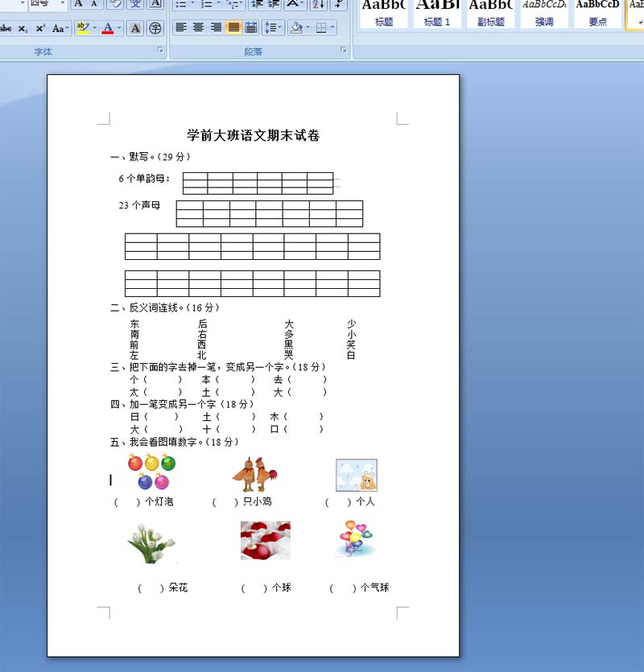Open the font dialog launcher

tap(160, 50)
